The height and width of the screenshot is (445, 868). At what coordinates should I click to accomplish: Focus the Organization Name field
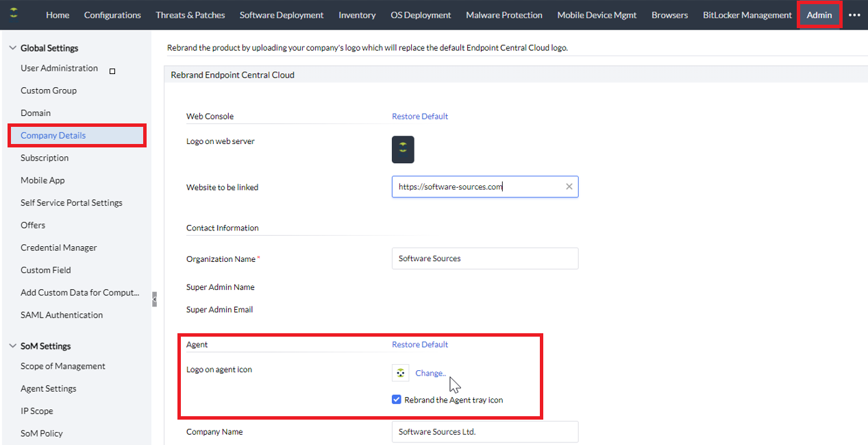pyautogui.click(x=485, y=258)
